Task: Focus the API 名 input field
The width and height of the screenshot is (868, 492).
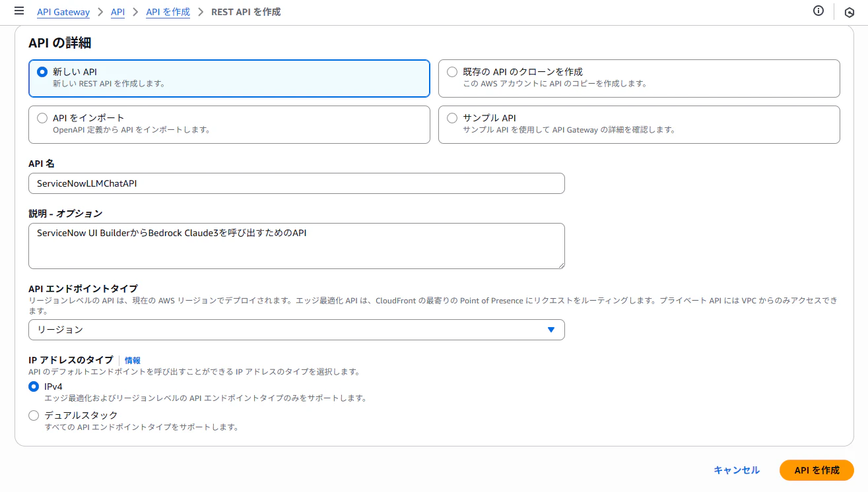Action: click(x=296, y=183)
